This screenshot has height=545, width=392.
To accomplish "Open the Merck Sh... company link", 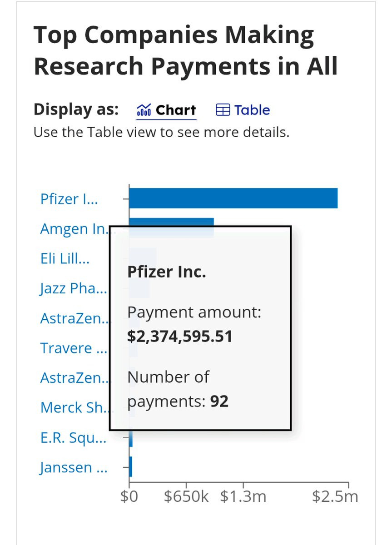I will [74, 407].
